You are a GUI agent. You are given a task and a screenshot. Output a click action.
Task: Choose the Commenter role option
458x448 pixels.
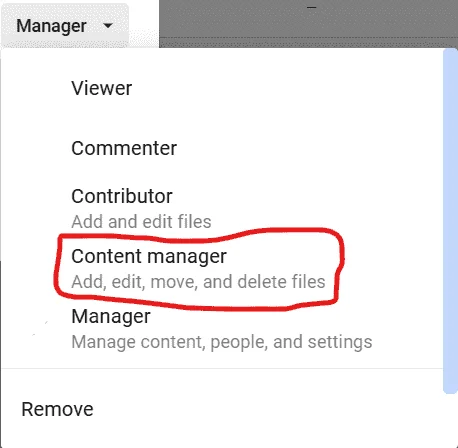[222, 148]
